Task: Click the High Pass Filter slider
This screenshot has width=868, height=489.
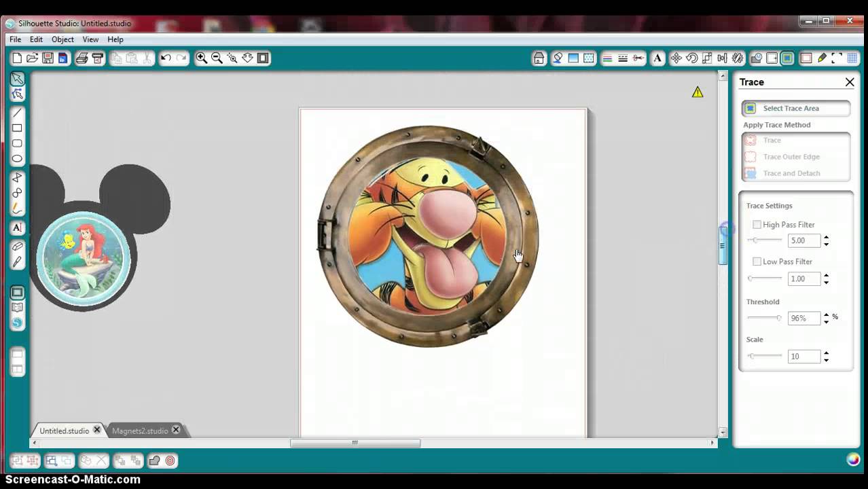Action: tap(765, 240)
